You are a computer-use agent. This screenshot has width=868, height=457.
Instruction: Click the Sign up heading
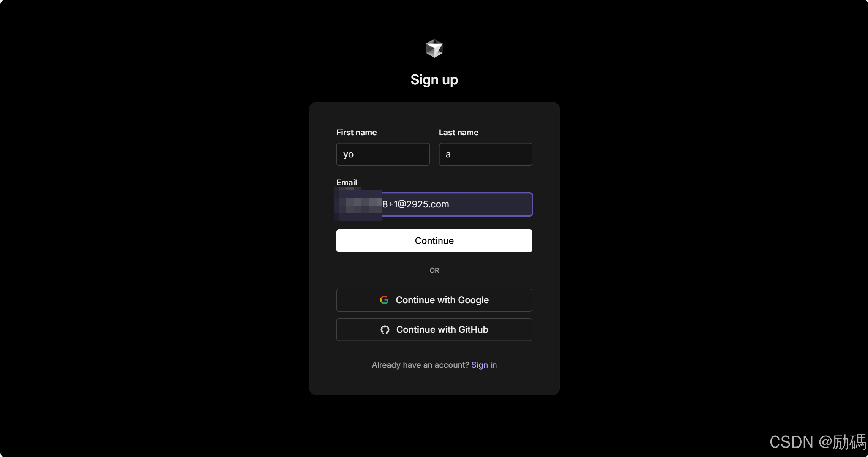[434, 80]
